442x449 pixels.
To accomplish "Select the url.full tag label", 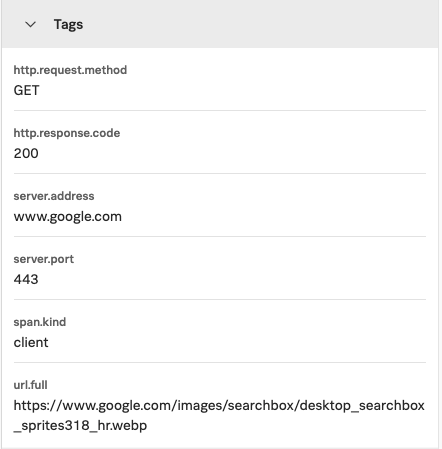I will 30,385.
